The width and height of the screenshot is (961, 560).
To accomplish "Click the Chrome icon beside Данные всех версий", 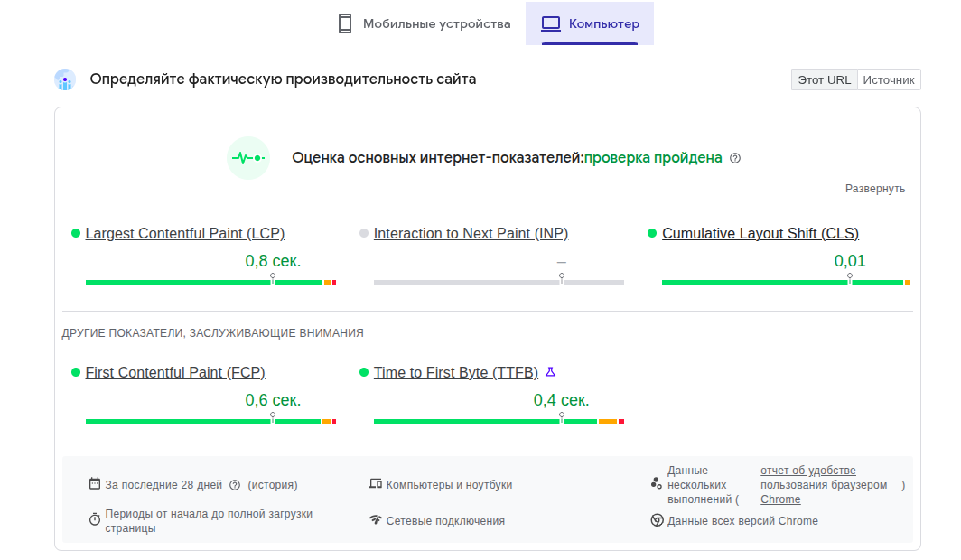I will pos(657,520).
